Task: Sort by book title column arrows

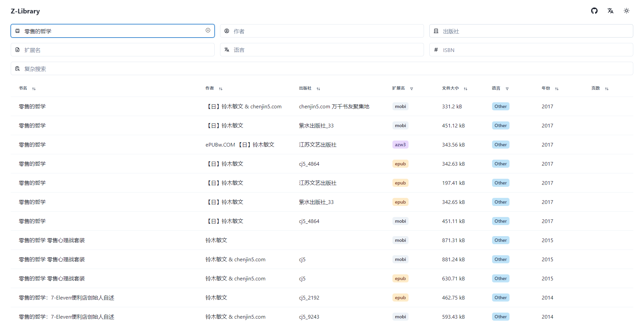Action: click(34, 89)
